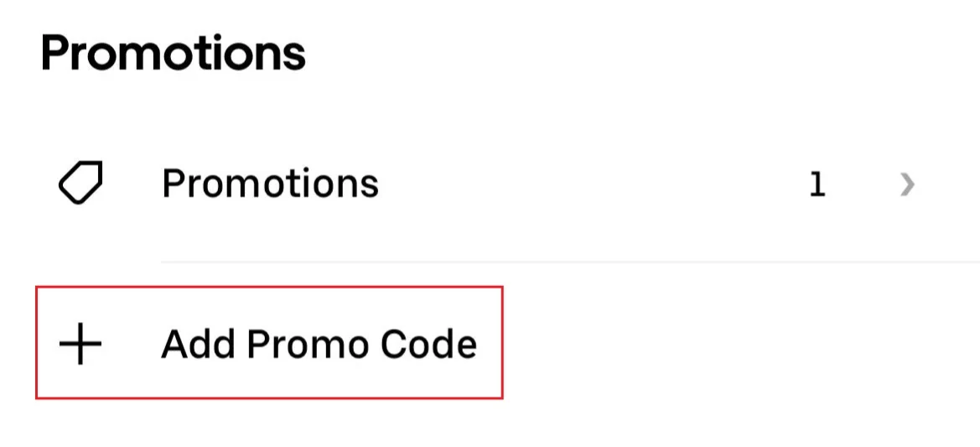Go to Promotions details using the chevron
The height and width of the screenshot is (447, 980).
906,185
